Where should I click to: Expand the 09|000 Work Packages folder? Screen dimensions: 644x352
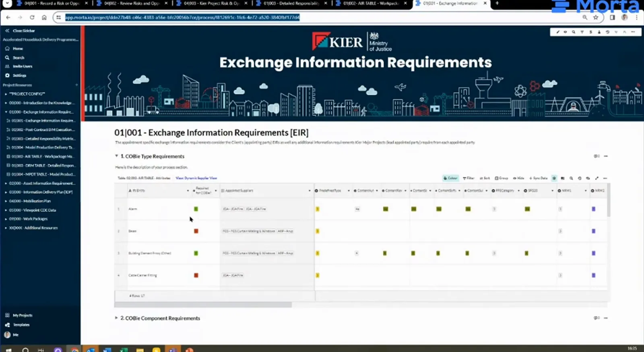[6, 219]
